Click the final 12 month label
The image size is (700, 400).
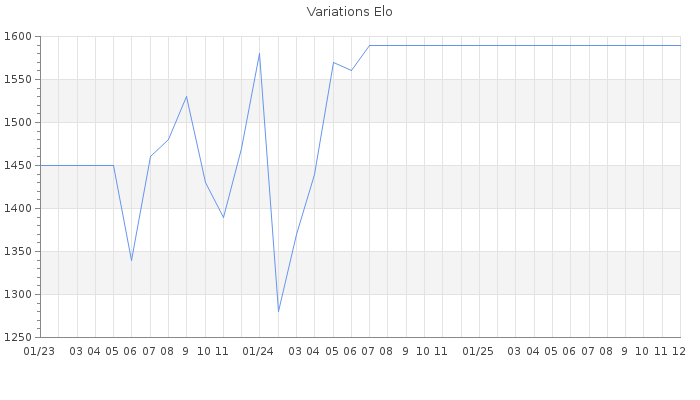(x=679, y=351)
